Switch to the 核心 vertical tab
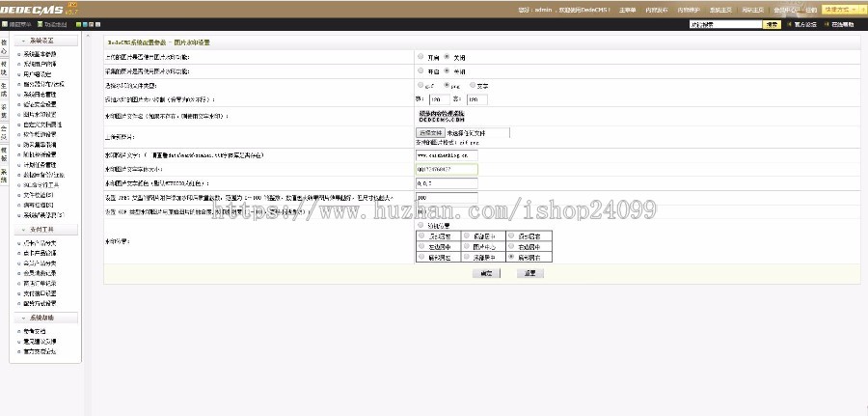Screen dimensions: 868x416 pos(4,46)
